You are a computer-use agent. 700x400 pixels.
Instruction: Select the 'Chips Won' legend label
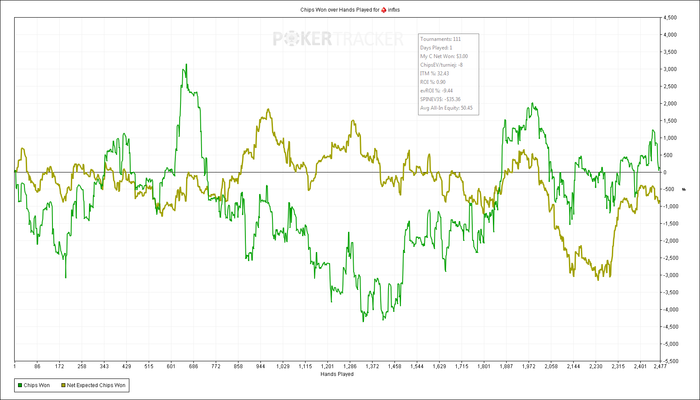coord(35,385)
